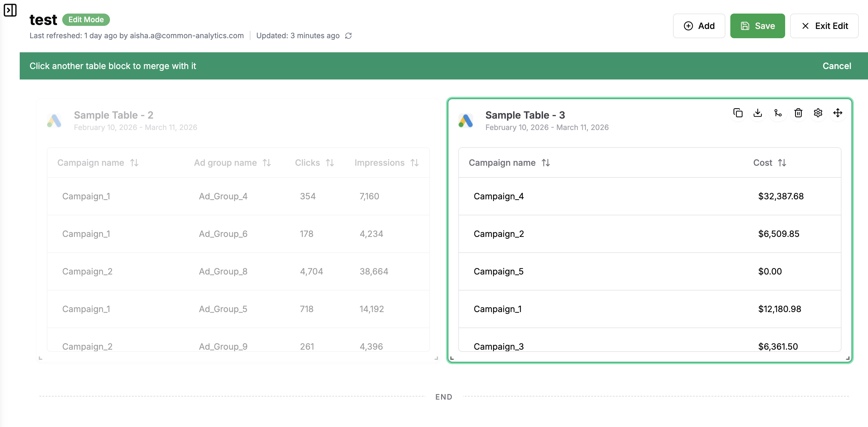Screen dimensions: 868x427
Task: Click the merge icon on Sample Table - 3
Action: pos(778,113)
